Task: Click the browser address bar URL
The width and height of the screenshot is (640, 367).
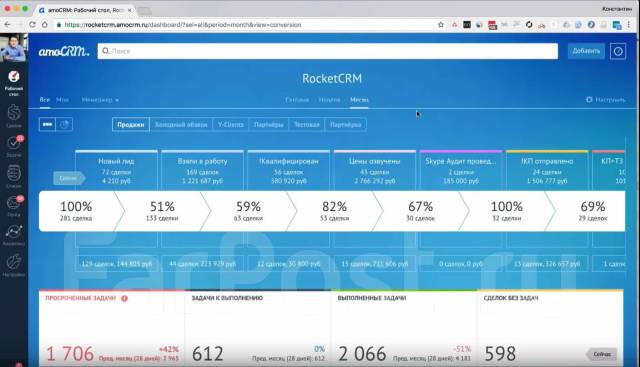Action: click(x=183, y=25)
